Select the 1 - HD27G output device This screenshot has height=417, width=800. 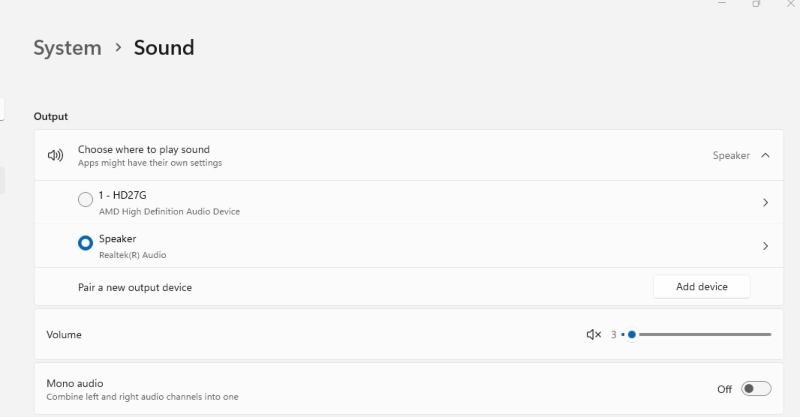(85, 200)
